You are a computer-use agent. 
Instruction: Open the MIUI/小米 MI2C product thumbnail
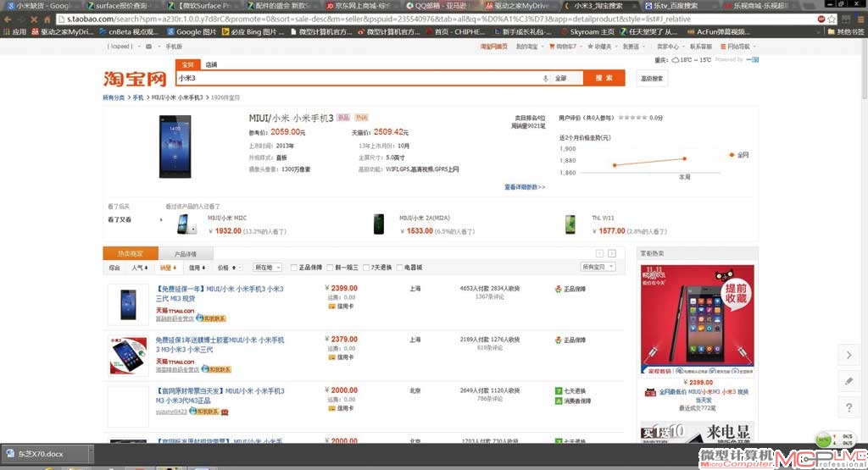(186, 224)
